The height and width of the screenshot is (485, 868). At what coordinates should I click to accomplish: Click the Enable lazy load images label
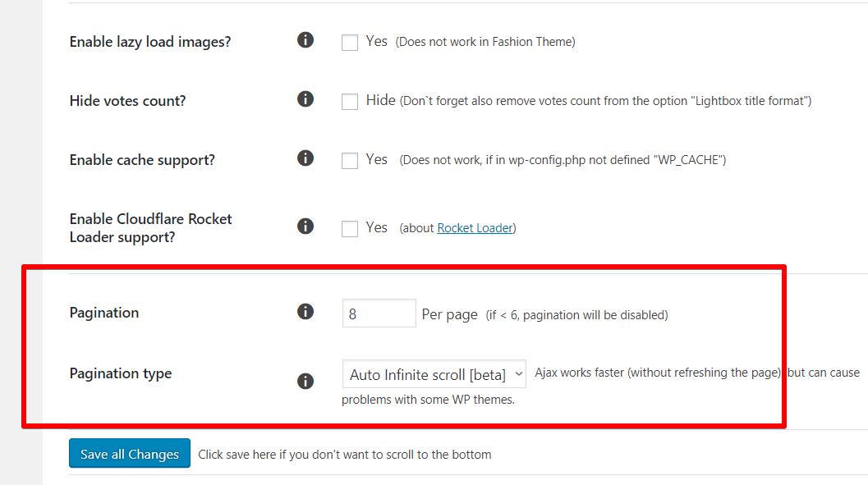point(150,42)
